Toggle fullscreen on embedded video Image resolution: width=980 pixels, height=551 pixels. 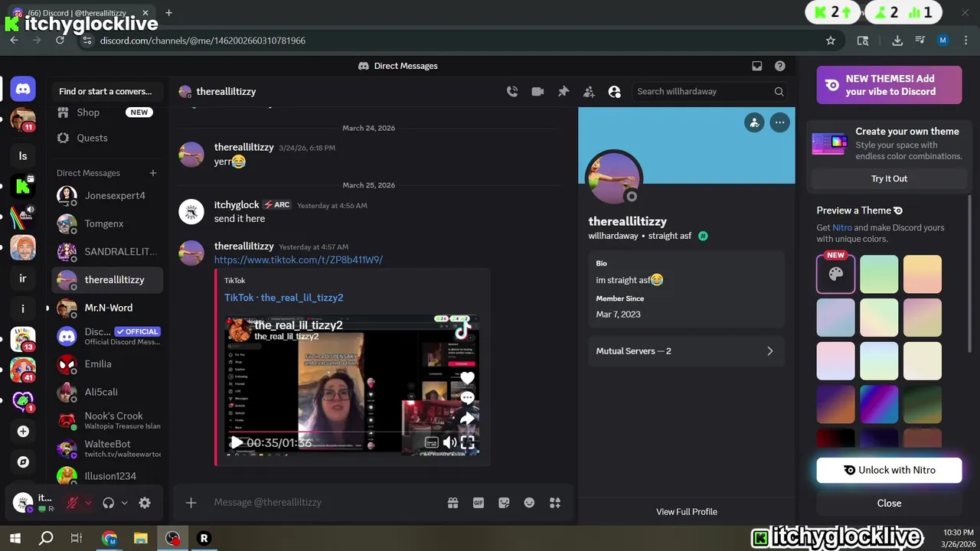pyautogui.click(x=468, y=442)
